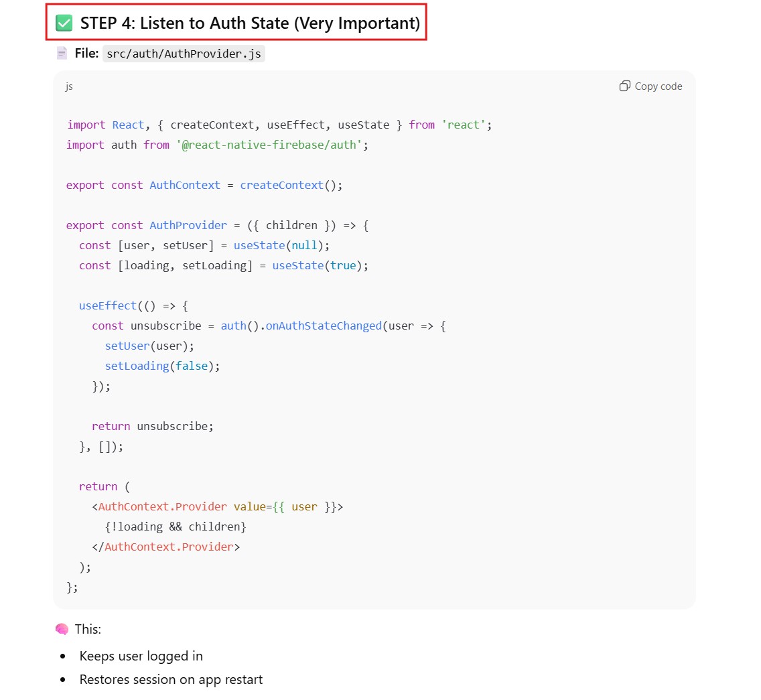Click the '@react-native-firebase/auth' string
This screenshot has height=700, width=761.
[x=271, y=145]
